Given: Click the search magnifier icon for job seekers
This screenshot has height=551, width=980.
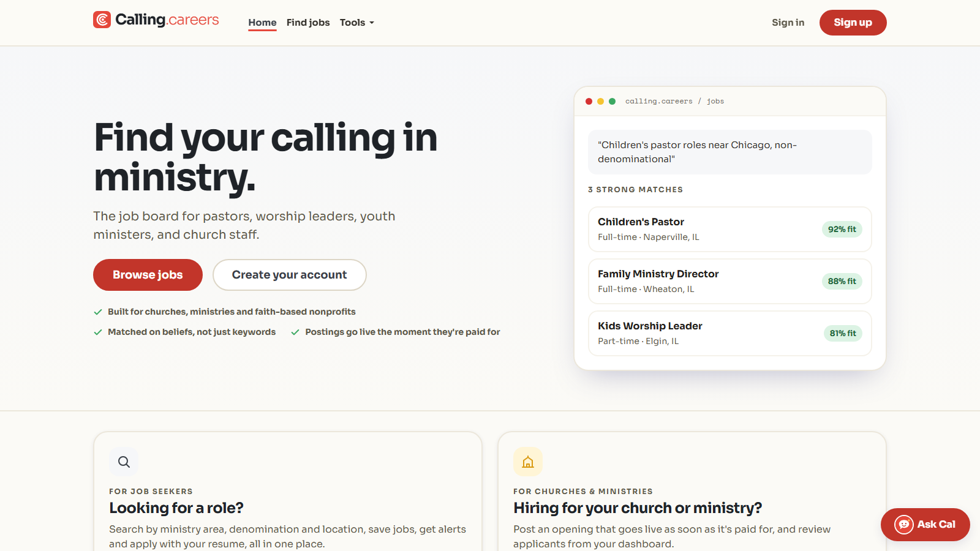Looking at the screenshot, I should click(124, 462).
